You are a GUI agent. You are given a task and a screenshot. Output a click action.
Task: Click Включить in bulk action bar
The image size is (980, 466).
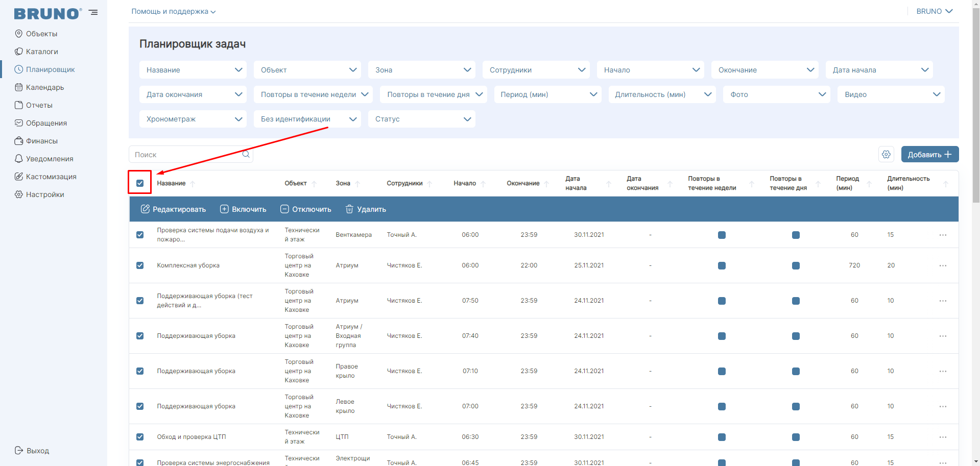point(243,209)
